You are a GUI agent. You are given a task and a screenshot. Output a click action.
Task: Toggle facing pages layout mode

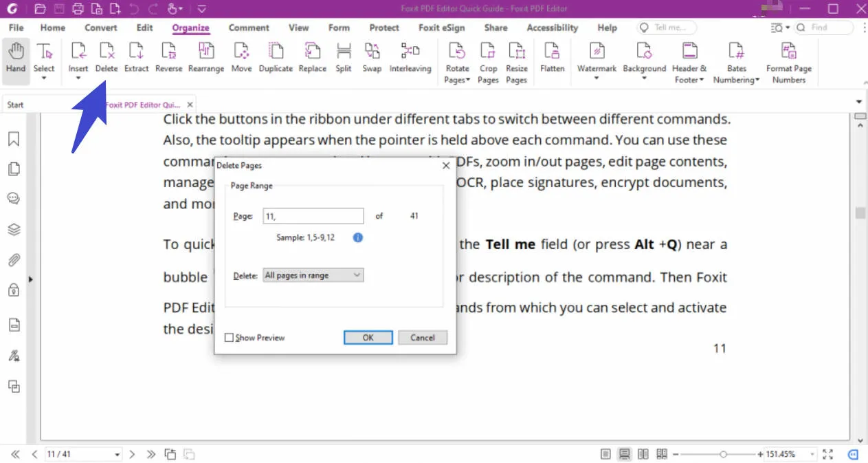point(642,453)
